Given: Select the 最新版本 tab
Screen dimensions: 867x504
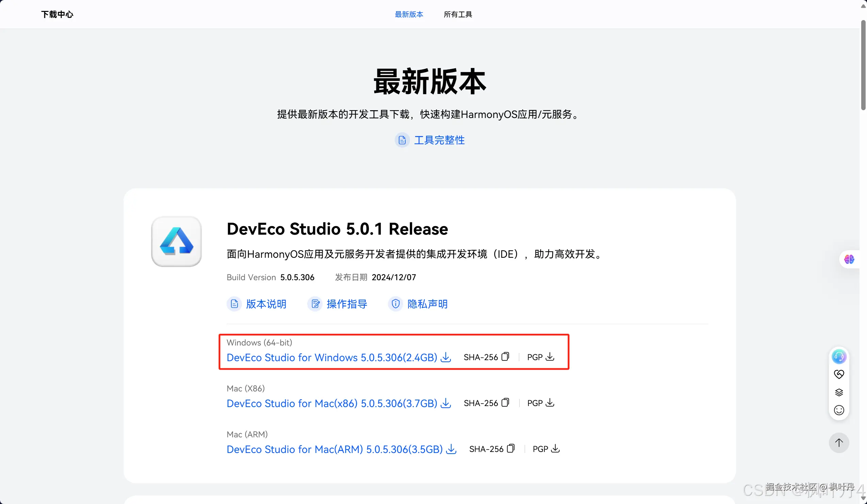Looking at the screenshot, I should coord(409,14).
